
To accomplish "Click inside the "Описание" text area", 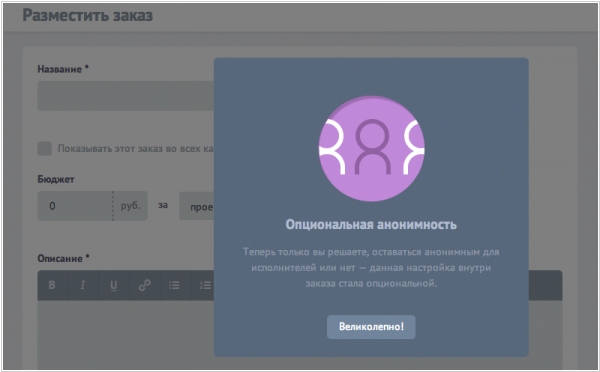I will click(x=126, y=335).
